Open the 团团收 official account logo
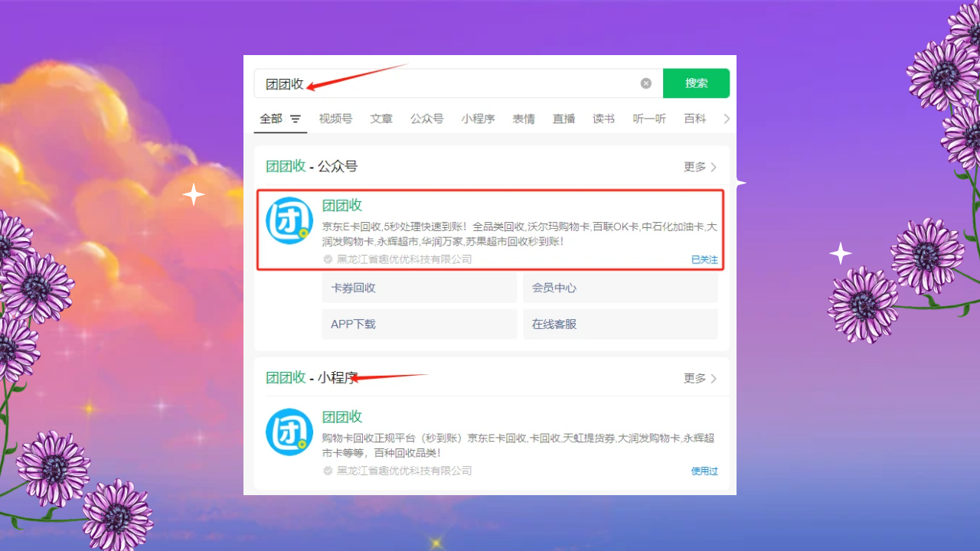Viewport: 980px width, 551px height. coord(289,221)
